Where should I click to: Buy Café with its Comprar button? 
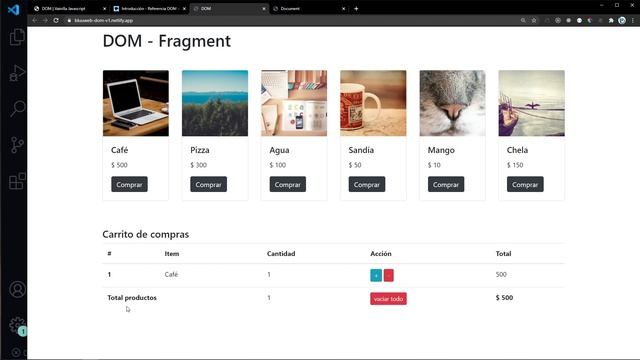pos(129,184)
